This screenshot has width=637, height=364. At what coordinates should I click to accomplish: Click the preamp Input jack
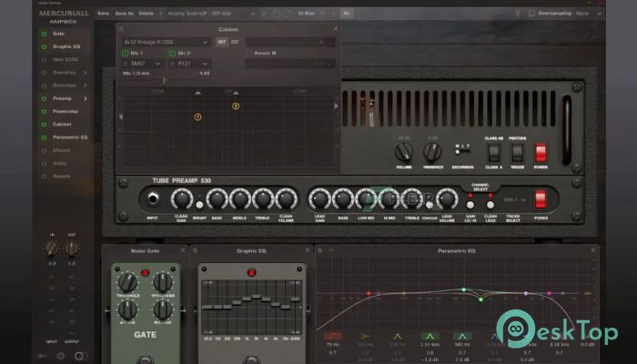point(153,198)
